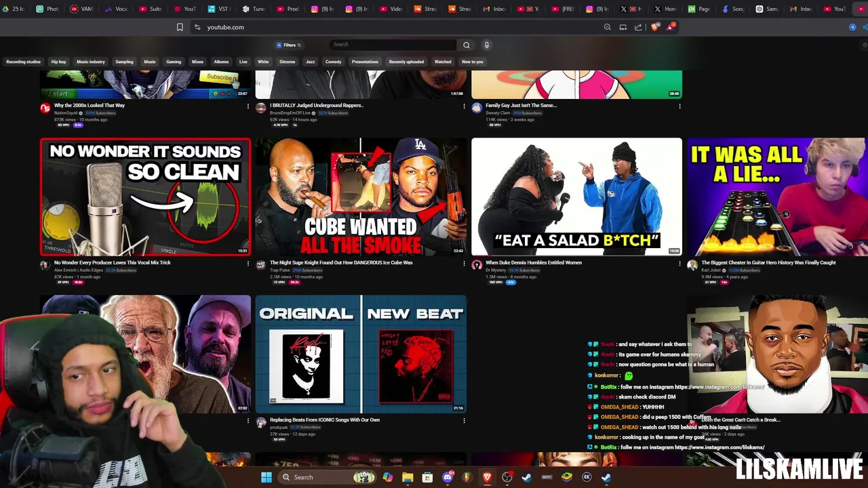Select the Hip hop filter chip

58,62
